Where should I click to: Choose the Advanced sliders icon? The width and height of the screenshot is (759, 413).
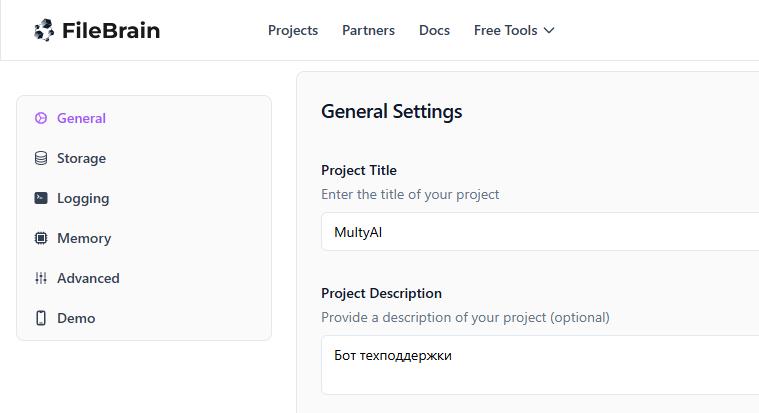[x=41, y=278]
